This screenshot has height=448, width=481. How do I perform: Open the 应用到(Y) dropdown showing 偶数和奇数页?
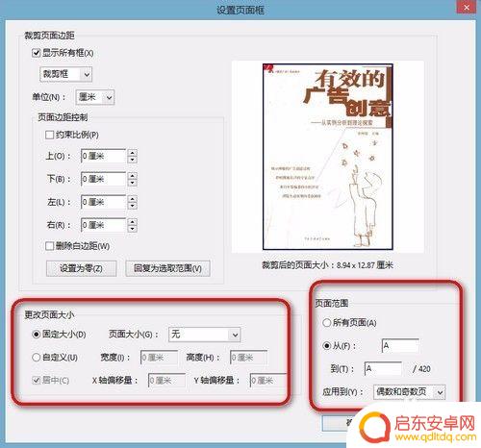(x=410, y=392)
